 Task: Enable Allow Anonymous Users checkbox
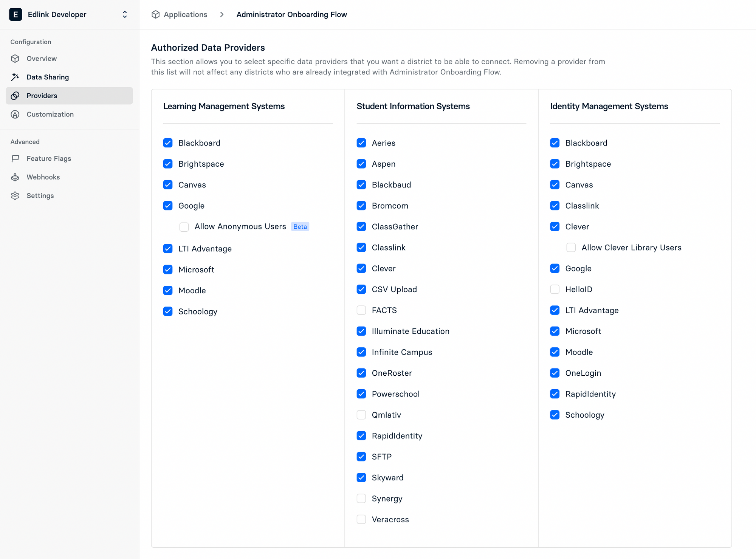[184, 227]
